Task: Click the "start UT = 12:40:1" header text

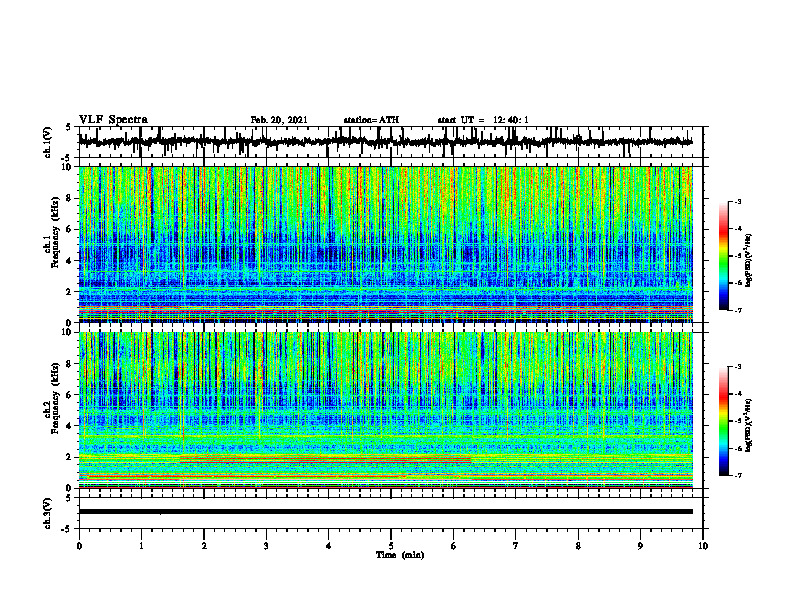Action: click(x=483, y=120)
